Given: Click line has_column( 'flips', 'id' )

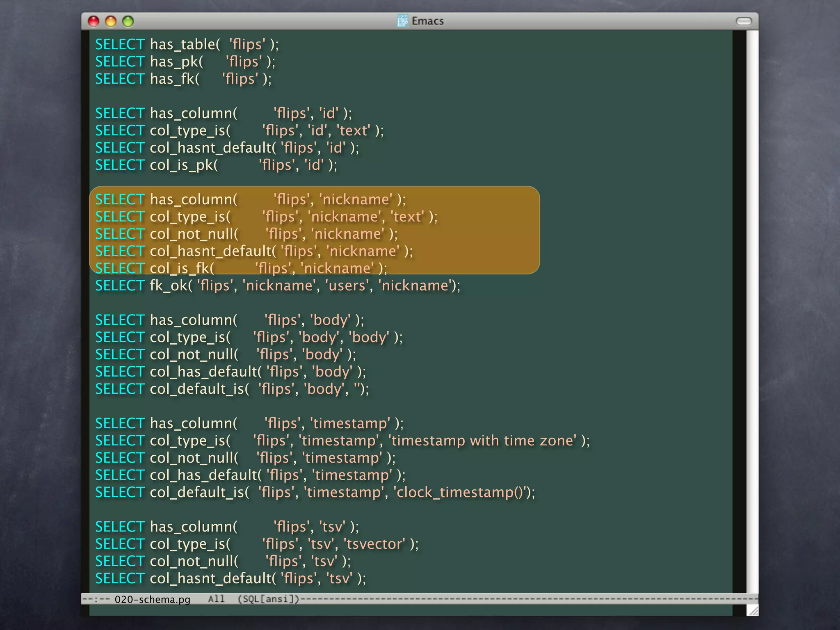Looking at the screenshot, I should [x=224, y=113].
